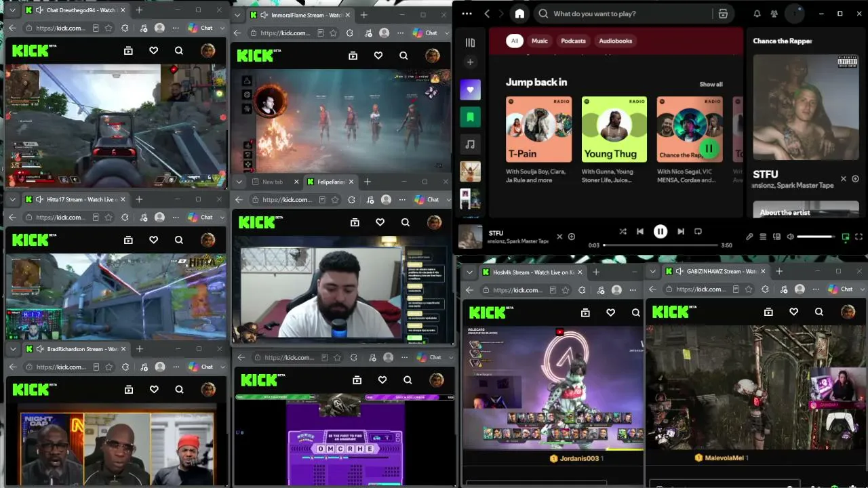Screen dimensions: 868x488
Task: Select the Podcasts filter in Spotify
Action: click(573, 41)
